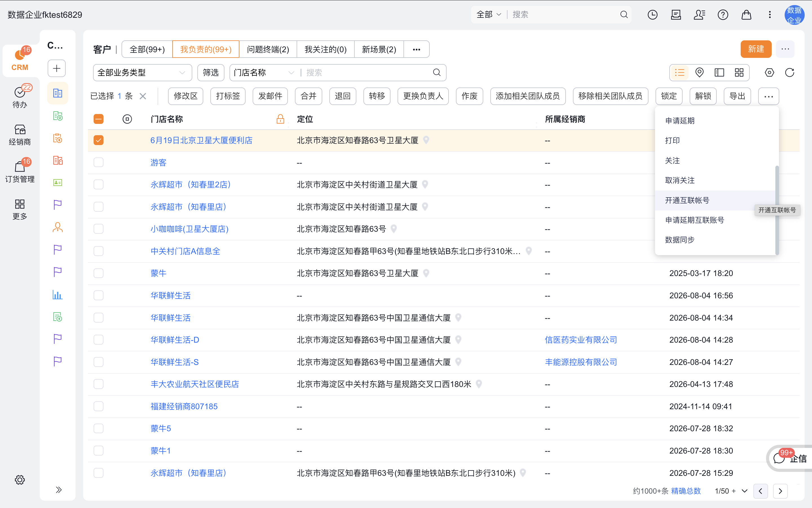
Task: Click the dropdown menu scrollbar
Action: tap(777, 210)
